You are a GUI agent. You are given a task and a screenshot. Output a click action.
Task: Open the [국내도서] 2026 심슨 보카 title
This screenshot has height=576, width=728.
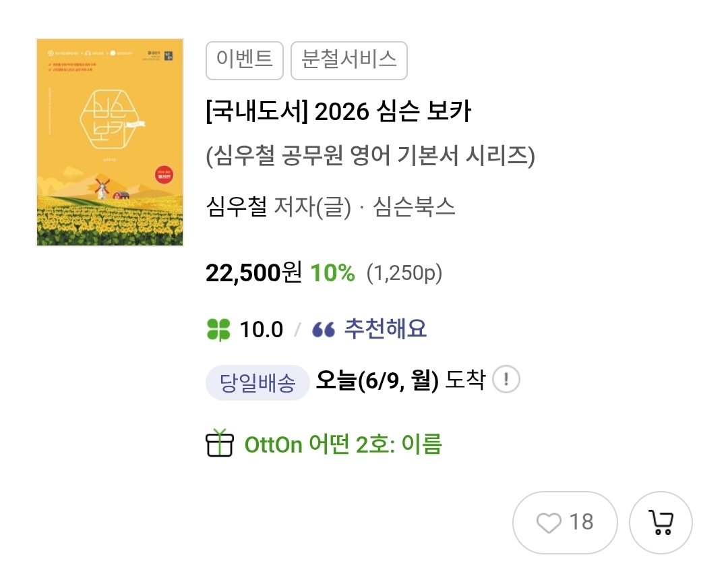(x=338, y=111)
